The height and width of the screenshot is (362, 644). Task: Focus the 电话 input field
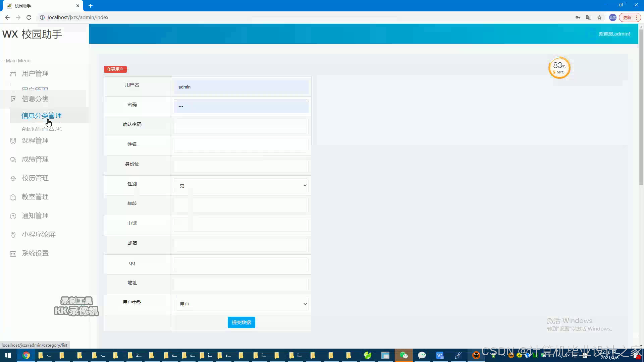point(241,225)
